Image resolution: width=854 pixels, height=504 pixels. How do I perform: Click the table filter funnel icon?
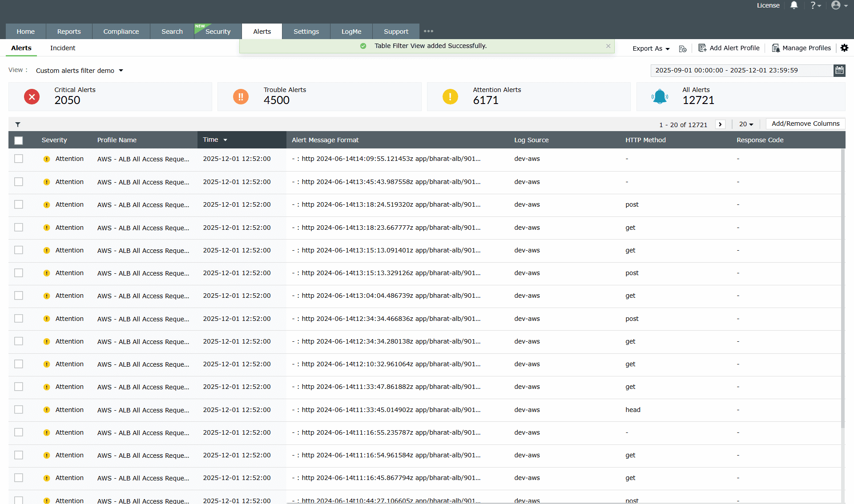(18, 124)
